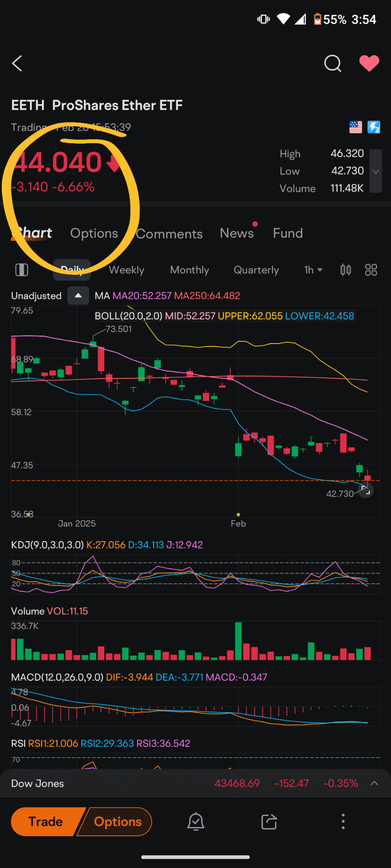Open candlestick chart style icon
The height and width of the screenshot is (868, 391).
tap(346, 270)
